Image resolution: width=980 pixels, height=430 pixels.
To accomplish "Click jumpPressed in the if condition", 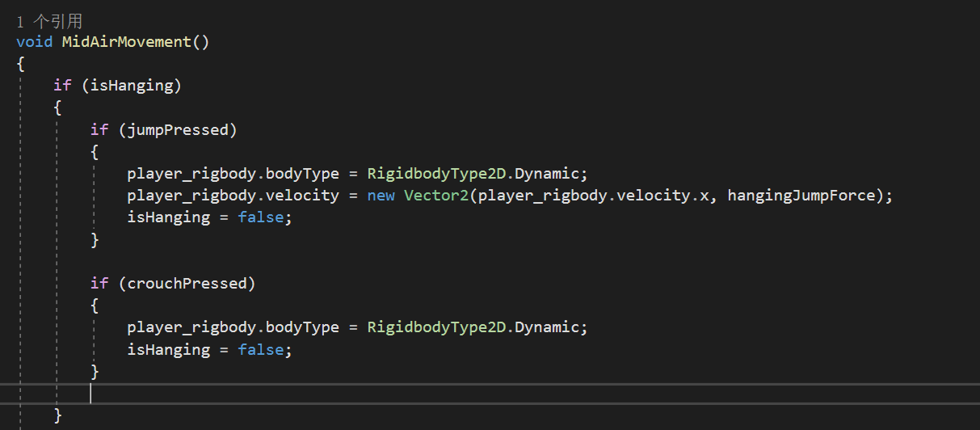I will (x=178, y=130).
